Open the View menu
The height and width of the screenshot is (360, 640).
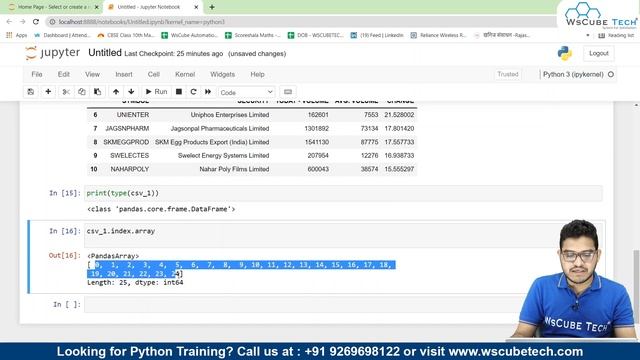[x=92, y=74]
